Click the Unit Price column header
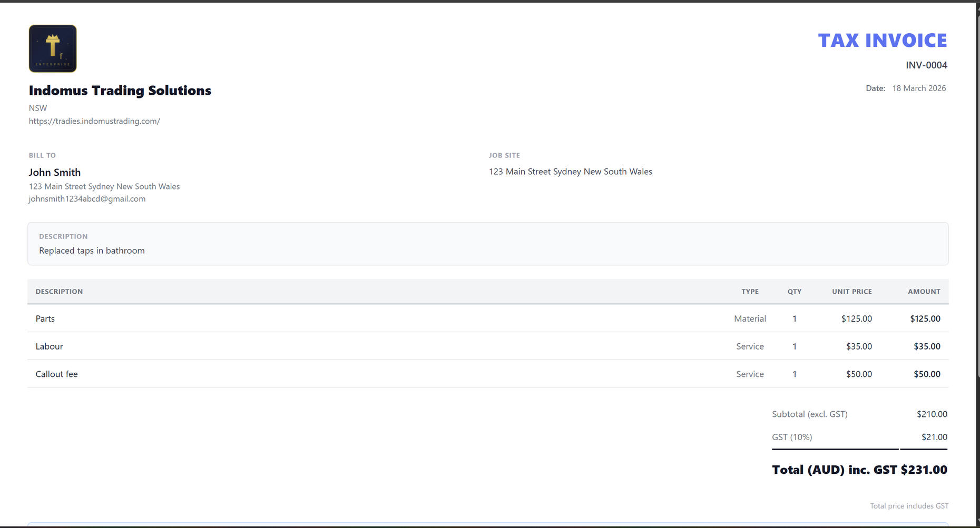 pyautogui.click(x=851, y=292)
